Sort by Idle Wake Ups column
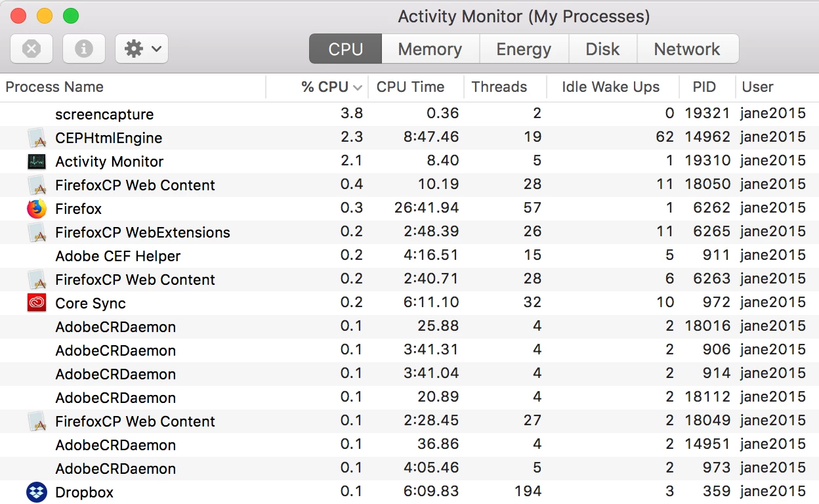 coord(610,87)
